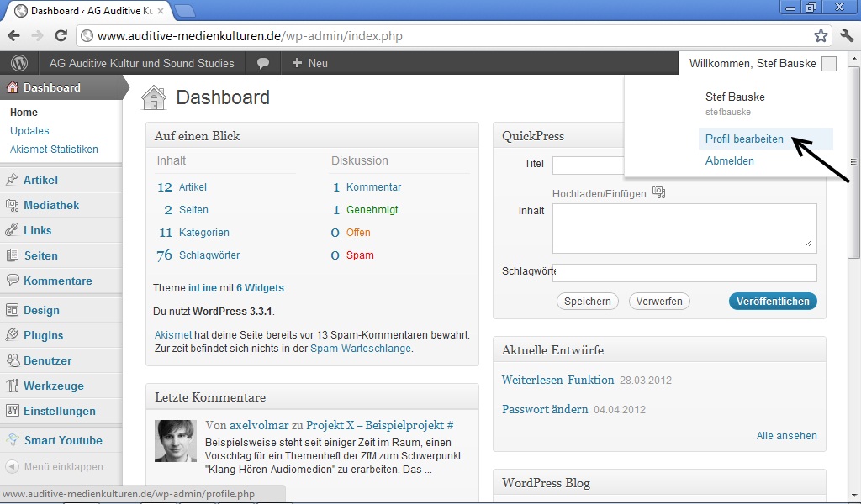Click axelvolmar's comment avatar thumbnail
The width and height of the screenshot is (861, 504).
[176, 441]
